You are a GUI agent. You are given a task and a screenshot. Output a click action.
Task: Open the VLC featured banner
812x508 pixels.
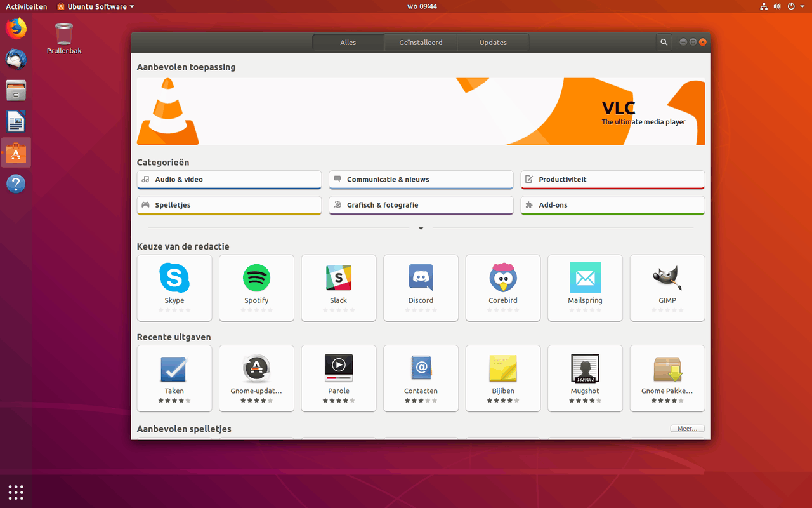point(421,112)
